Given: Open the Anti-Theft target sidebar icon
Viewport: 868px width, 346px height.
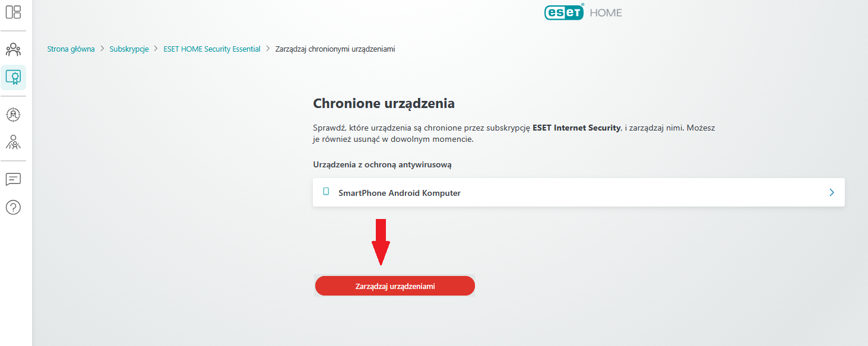Looking at the screenshot, I should tap(13, 115).
